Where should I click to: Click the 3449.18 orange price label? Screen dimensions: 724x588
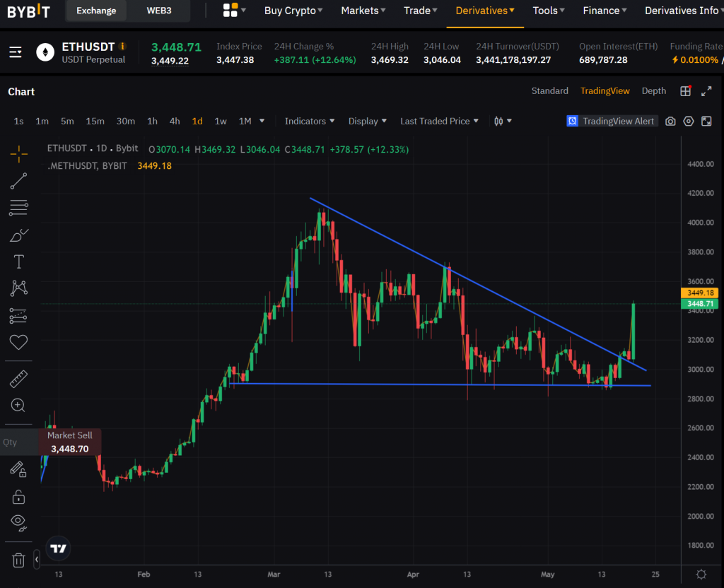click(700, 293)
